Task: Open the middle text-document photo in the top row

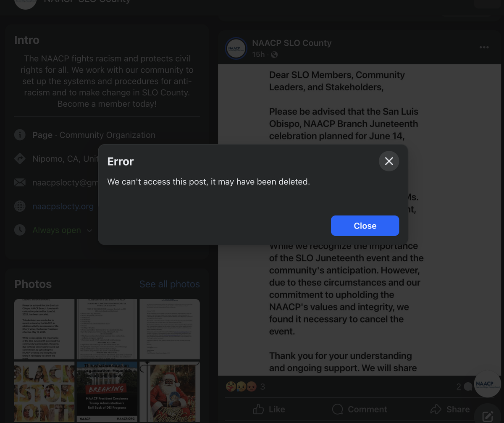Action: (107, 329)
